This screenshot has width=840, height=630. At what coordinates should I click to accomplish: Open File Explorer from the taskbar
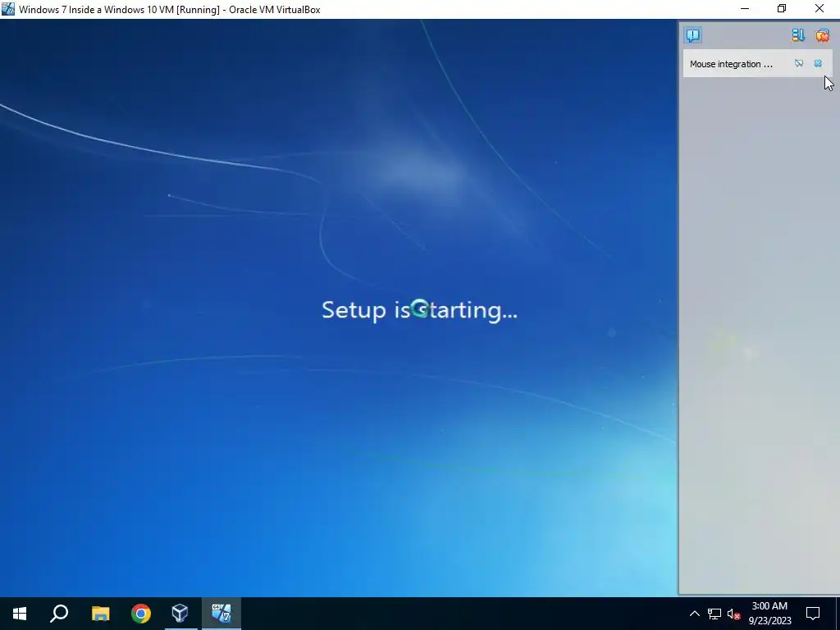(100, 614)
